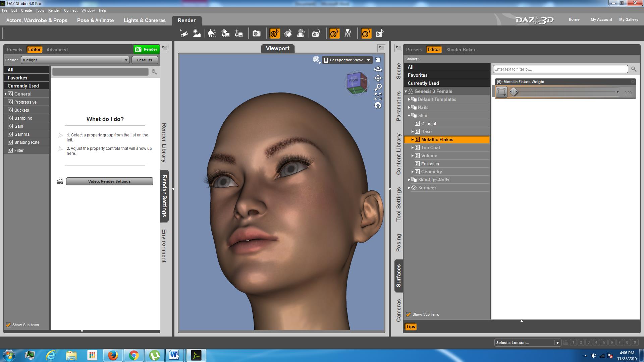Toggle Show Sub Items in Surfaces pane
Viewport: 644px width, 362px height.
[408, 314]
